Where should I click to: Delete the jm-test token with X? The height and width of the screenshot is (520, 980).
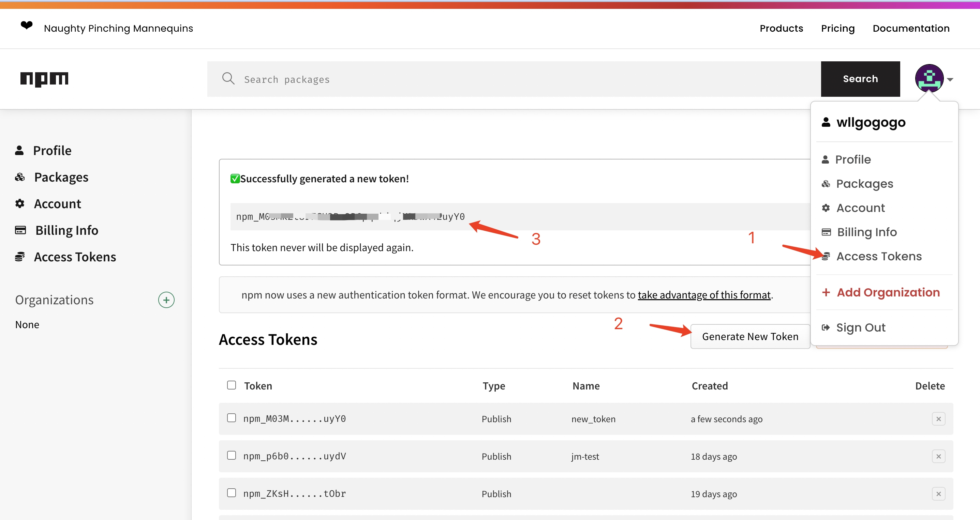tap(938, 456)
